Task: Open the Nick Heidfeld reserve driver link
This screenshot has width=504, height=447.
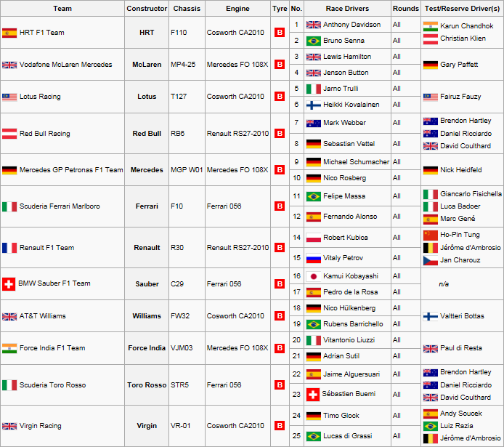Action: (461, 170)
